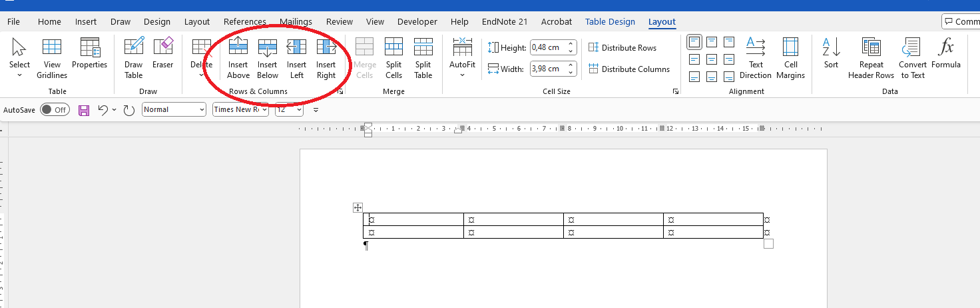
Task: Click the Split Cells button
Action: pyautogui.click(x=394, y=58)
